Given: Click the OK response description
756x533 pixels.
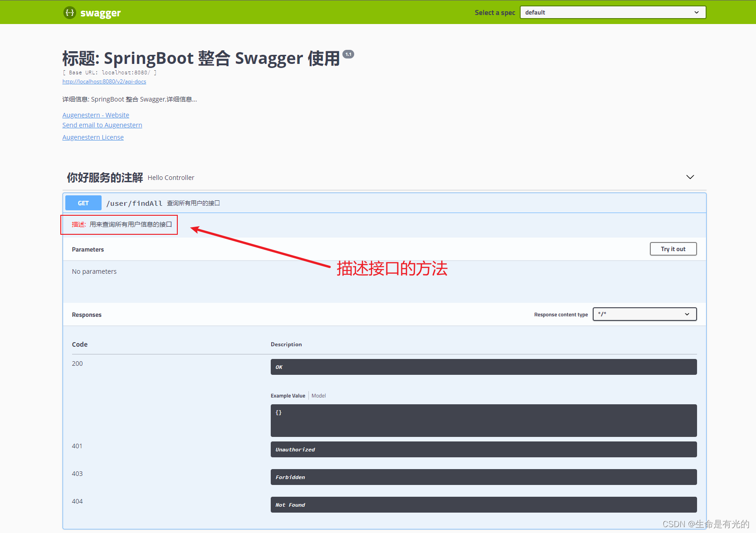Looking at the screenshot, I should [483, 367].
